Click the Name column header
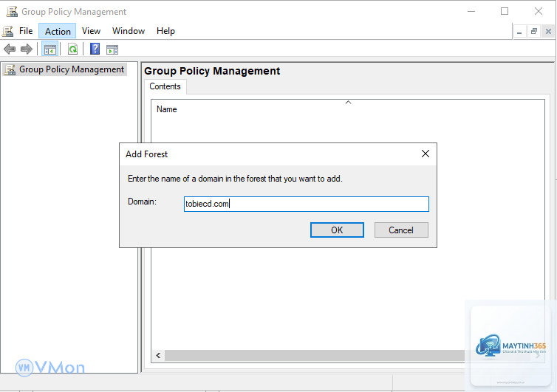The image size is (557, 392). coord(167,109)
